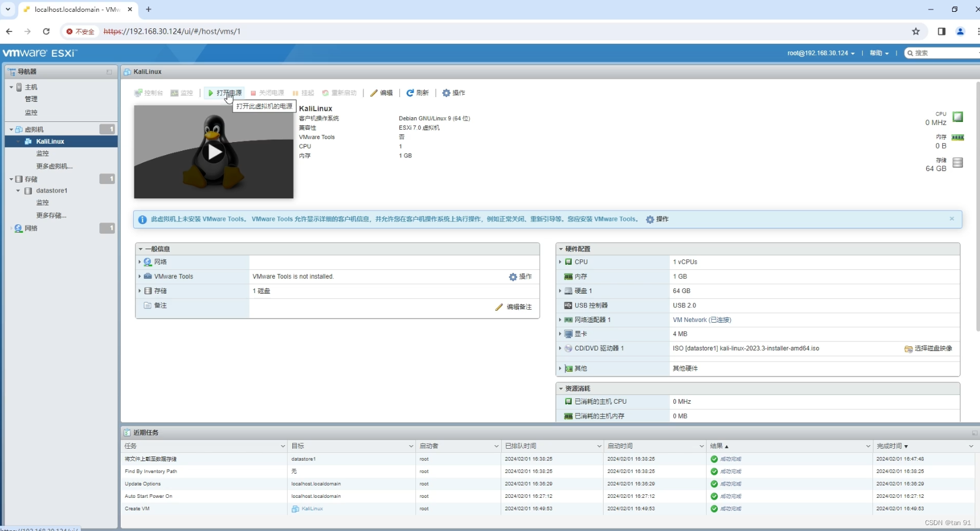Refresh the view with 刷新
Screen dimensions: 980x531
click(417, 93)
